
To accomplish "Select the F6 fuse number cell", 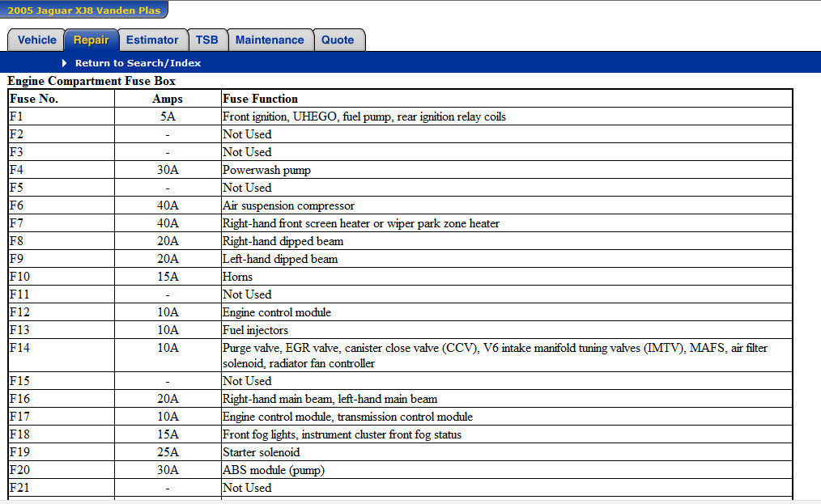I will tap(62, 205).
